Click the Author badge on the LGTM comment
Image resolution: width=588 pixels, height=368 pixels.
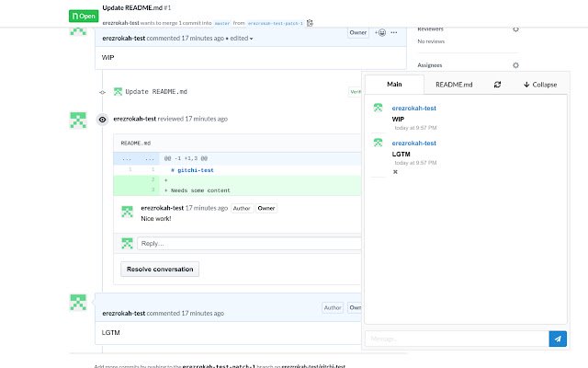(333, 308)
